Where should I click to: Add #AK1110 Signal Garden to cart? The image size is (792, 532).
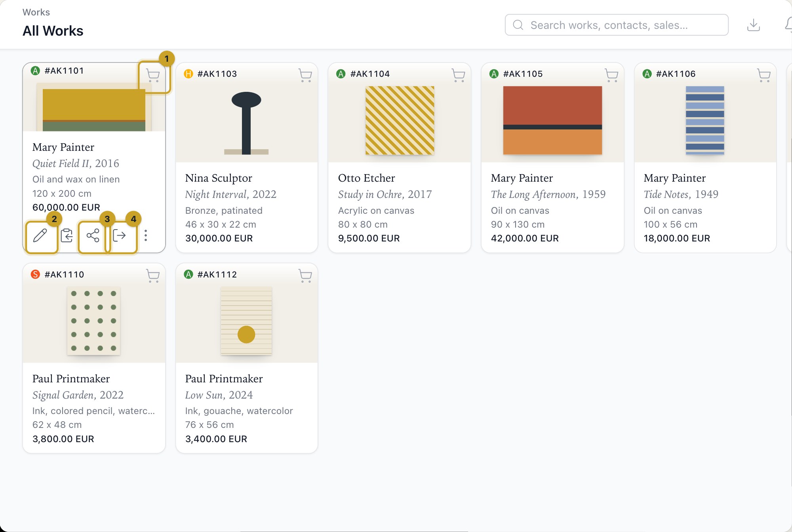point(153,275)
